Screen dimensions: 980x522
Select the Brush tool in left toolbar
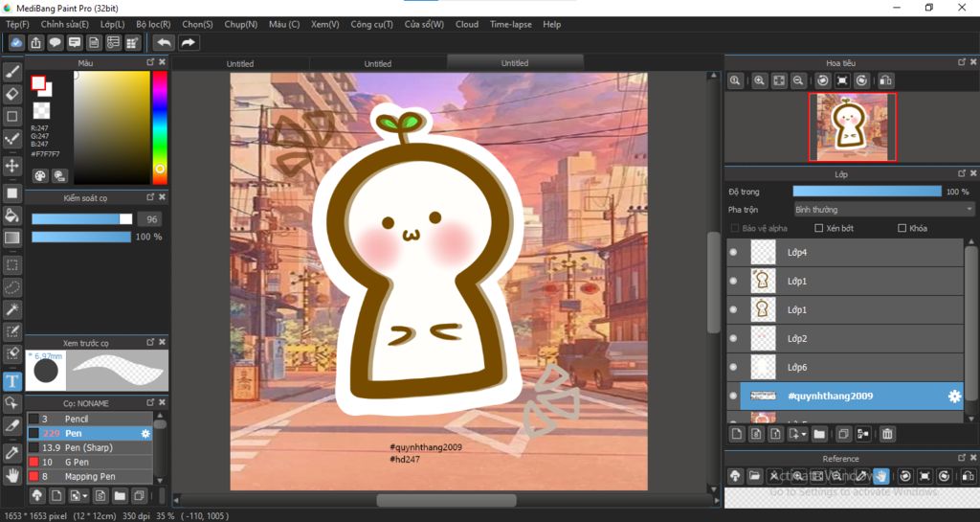tap(11, 73)
